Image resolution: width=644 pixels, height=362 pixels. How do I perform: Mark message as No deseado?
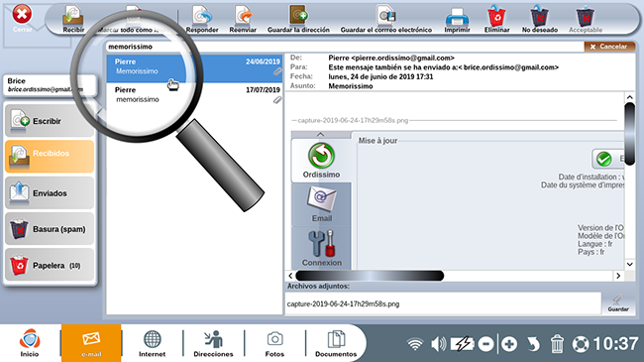(540, 19)
